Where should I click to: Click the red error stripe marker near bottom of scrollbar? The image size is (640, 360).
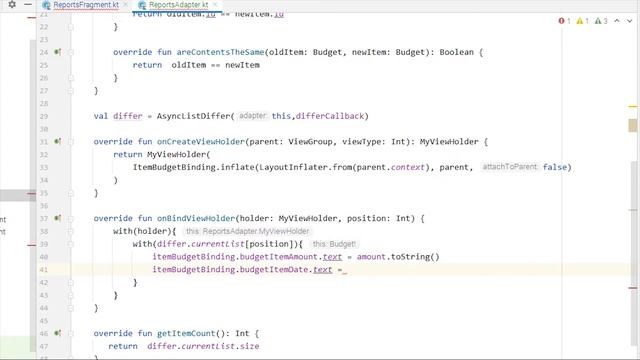pos(633,288)
